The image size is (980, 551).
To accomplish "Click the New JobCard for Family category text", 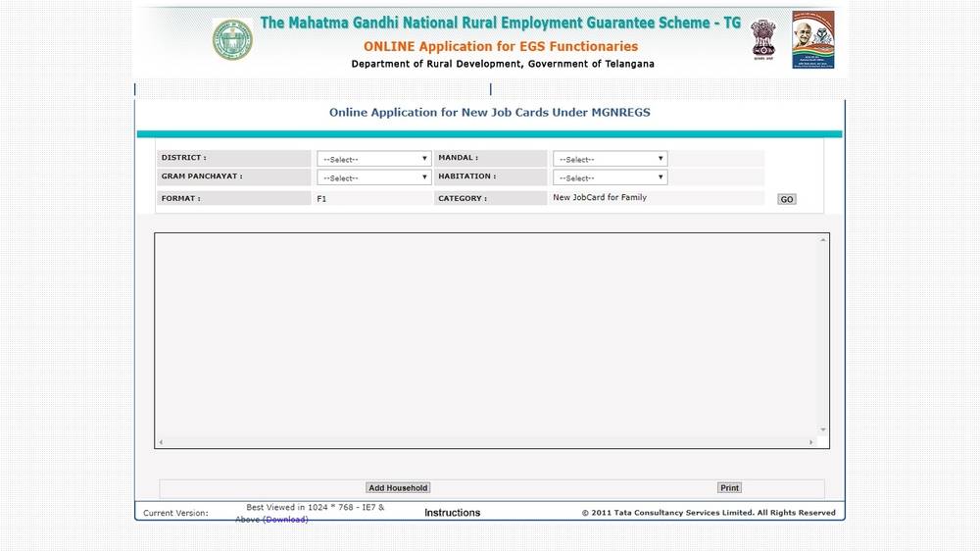I will [x=600, y=198].
